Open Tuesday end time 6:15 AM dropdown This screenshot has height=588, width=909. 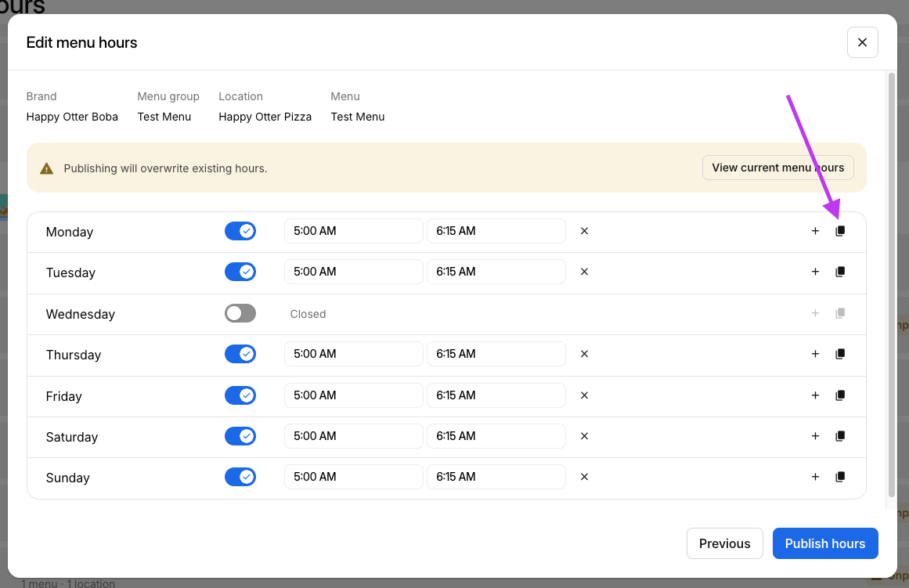point(496,272)
